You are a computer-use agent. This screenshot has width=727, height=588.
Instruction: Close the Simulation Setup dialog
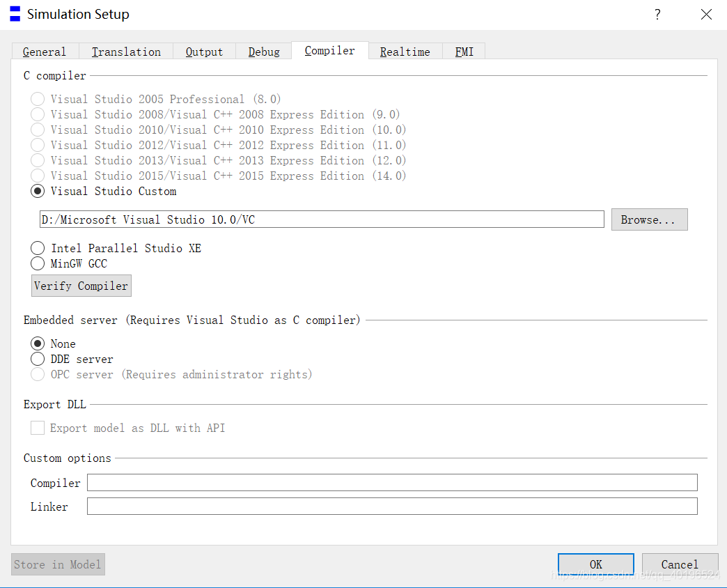point(706,15)
